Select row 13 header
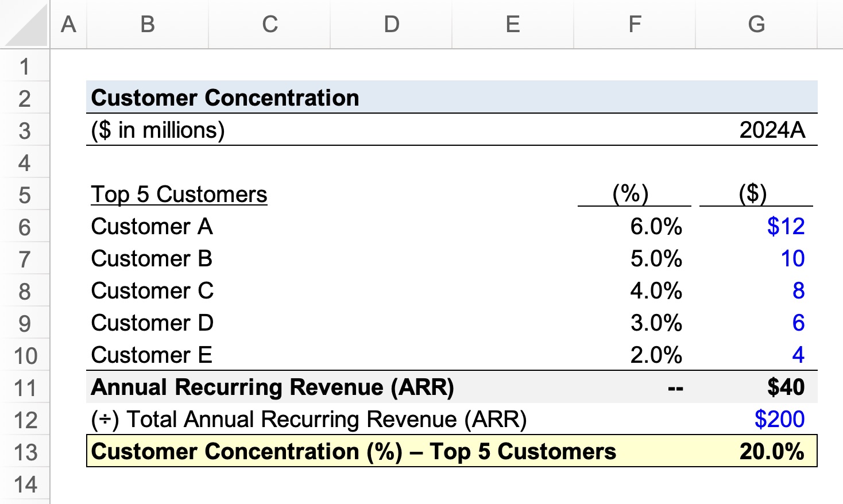Image resolution: width=843 pixels, height=504 pixels. click(x=25, y=452)
